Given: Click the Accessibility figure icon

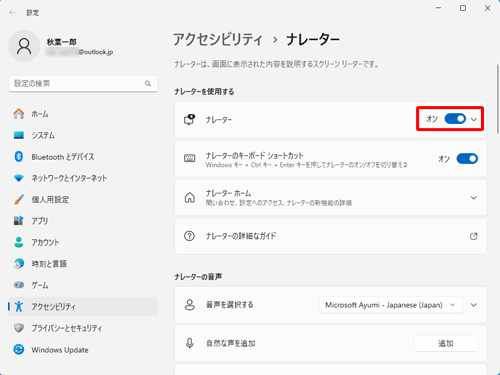Looking at the screenshot, I should 19,306.
